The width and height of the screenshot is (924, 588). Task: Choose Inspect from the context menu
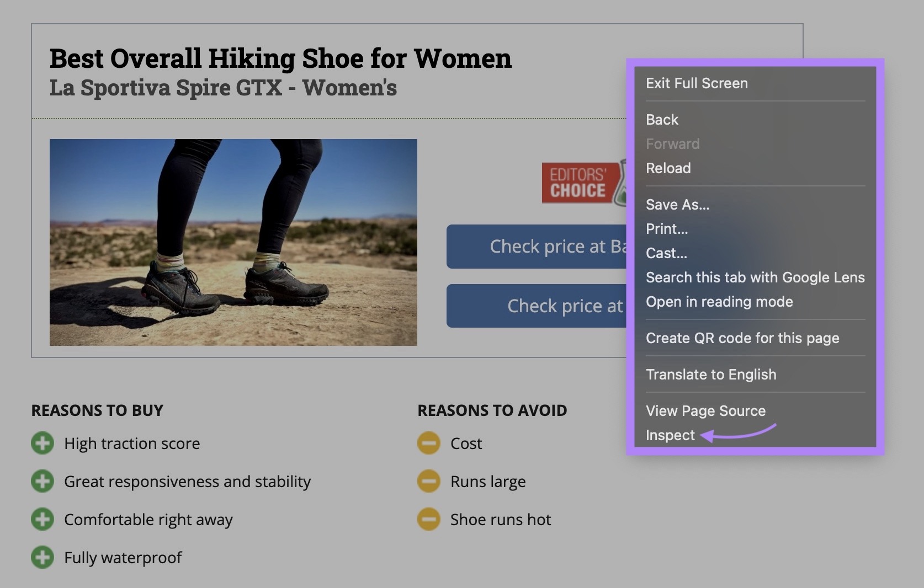(670, 435)
